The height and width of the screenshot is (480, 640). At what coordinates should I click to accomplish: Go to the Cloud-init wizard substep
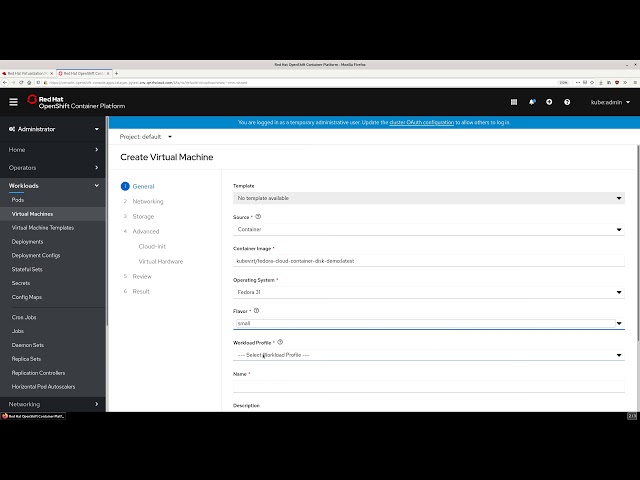click(x=152, y=247)
